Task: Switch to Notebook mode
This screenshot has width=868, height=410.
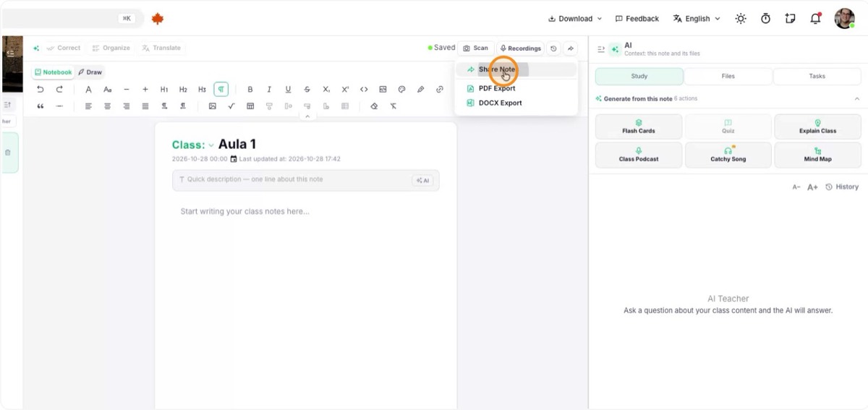Action: [53, 72]
